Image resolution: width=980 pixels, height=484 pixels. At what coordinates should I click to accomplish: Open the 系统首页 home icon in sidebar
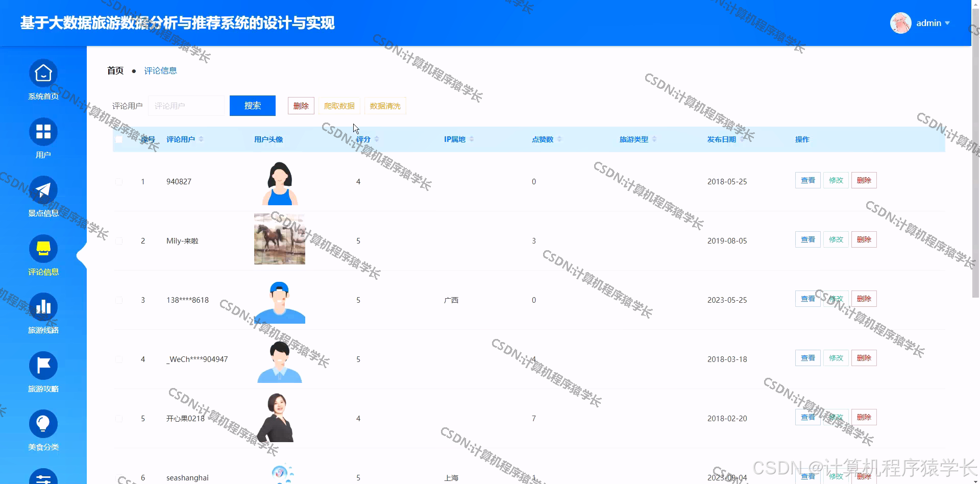(x=43, y=74)
